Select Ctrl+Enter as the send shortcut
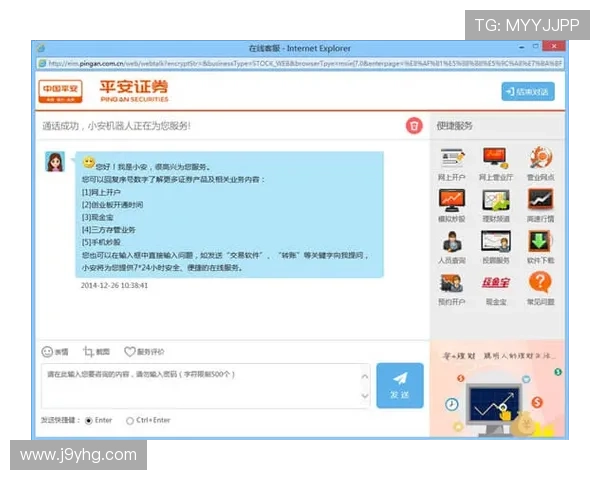Viewport: 600px width, 480px height. (x=130, y=421)
